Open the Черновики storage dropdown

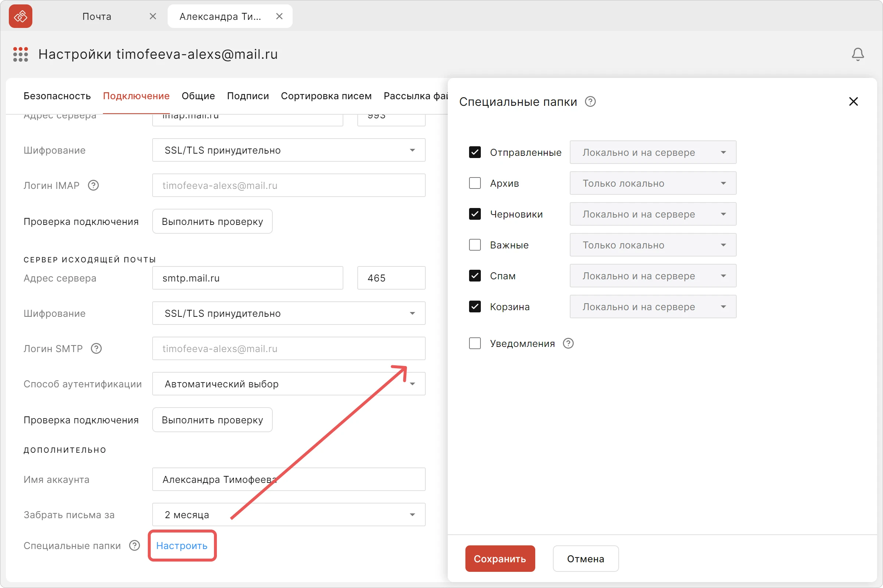pyautogui.click(x=653, y=214)
